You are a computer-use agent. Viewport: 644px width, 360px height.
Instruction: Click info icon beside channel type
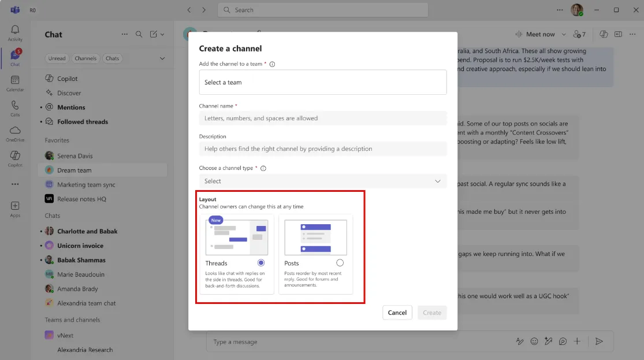263,169
